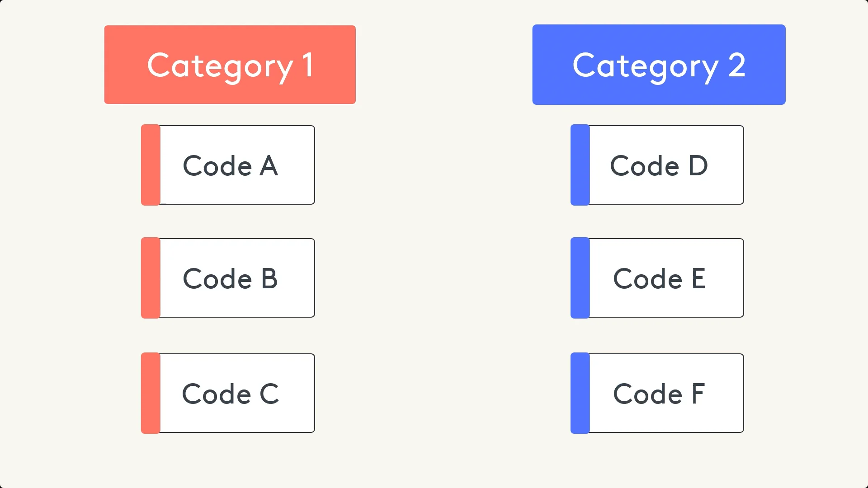Screen dimensions: 868x488
Task: Click the letter D in the Code D label
Action: point(698,166)
